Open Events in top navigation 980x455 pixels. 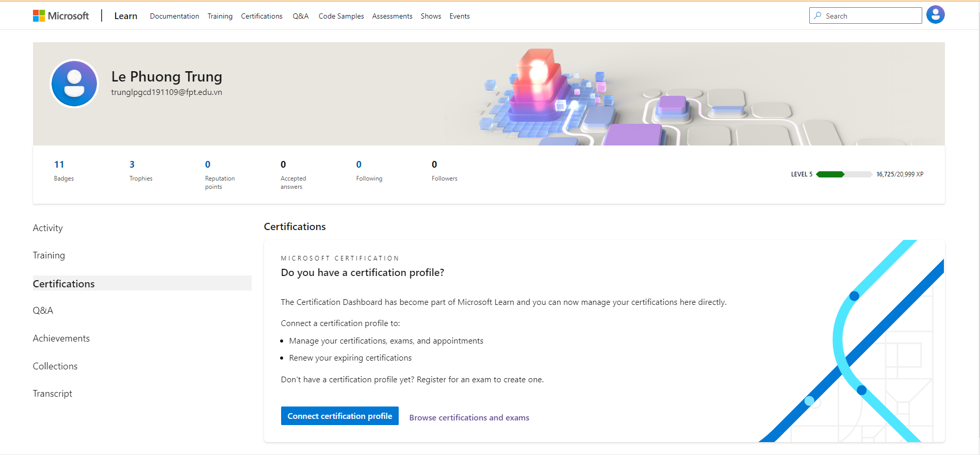coord(460,16)
